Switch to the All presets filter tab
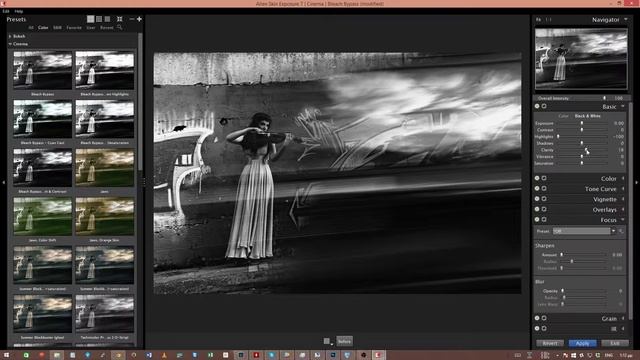 pos(31,28)
